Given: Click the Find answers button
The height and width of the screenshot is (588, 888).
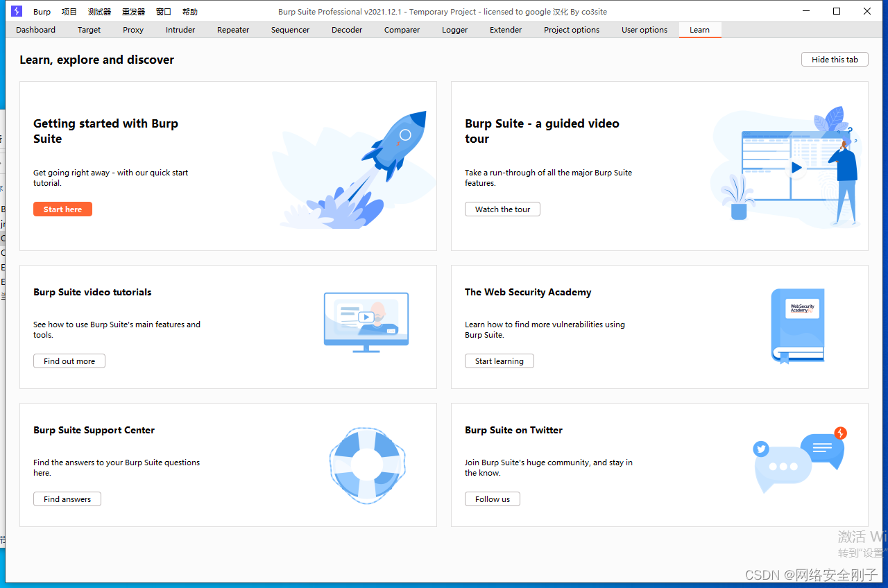Looking at the screenshot, I should tap(67, 499).
